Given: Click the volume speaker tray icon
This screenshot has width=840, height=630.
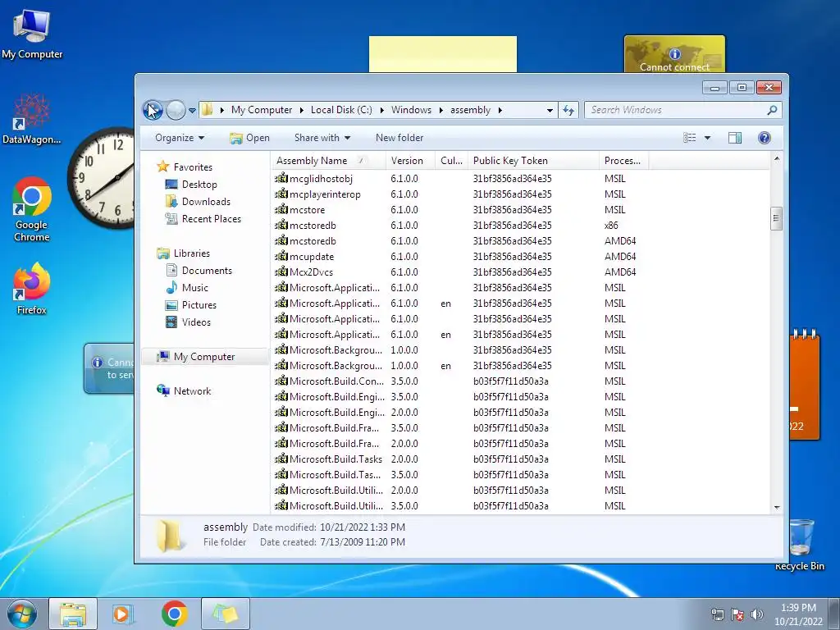Looking at the screenshot, I should (x=756, y=614).
